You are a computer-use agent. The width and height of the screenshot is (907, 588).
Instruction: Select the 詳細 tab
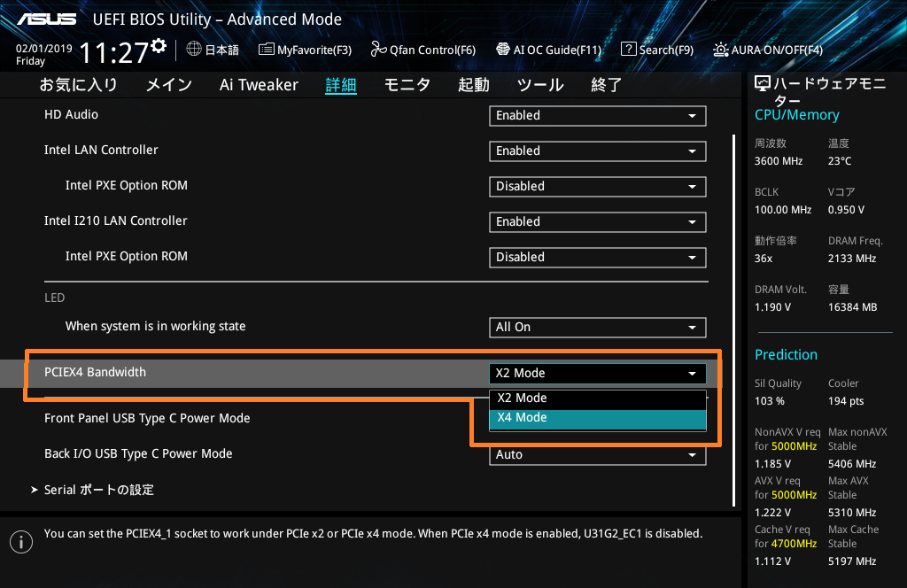[x=341, y=85]
